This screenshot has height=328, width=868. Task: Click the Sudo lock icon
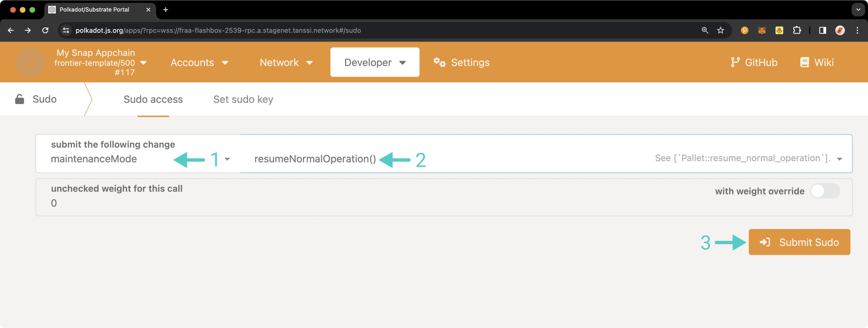(x=19, y=99)
